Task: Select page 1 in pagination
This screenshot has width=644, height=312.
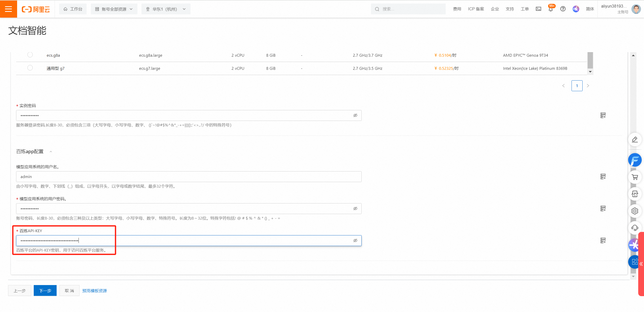Action: tap(577, 86)
